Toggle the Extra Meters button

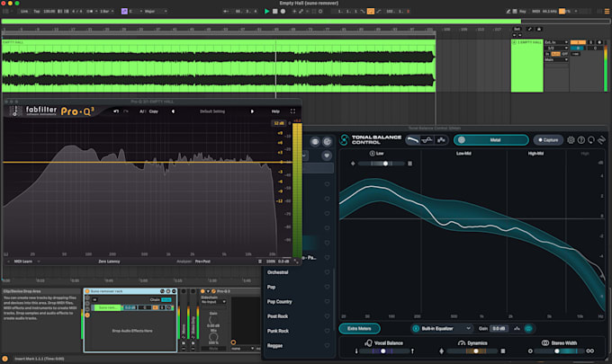(359, 329)
